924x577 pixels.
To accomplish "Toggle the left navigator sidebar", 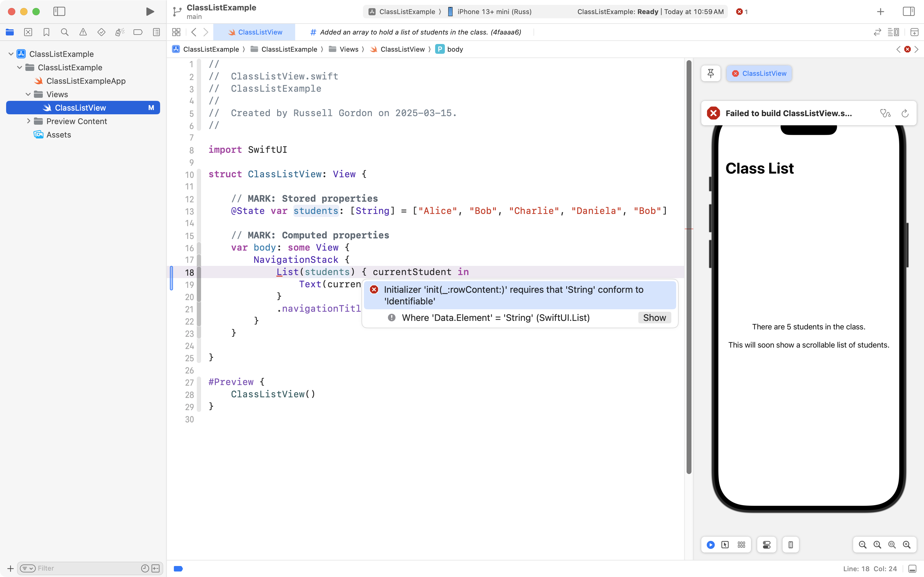I will (59, 11).
